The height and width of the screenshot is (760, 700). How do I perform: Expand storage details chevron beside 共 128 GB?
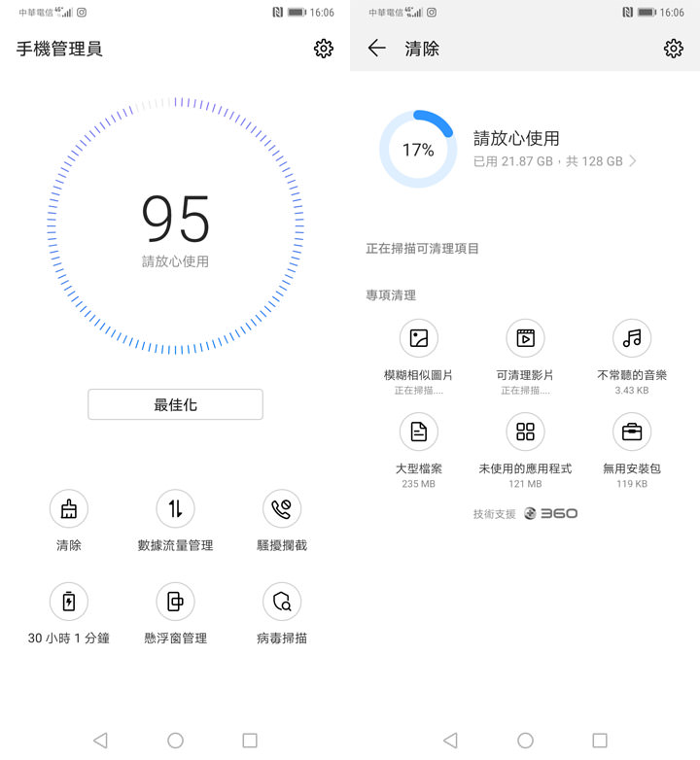(x=632, y=161)
